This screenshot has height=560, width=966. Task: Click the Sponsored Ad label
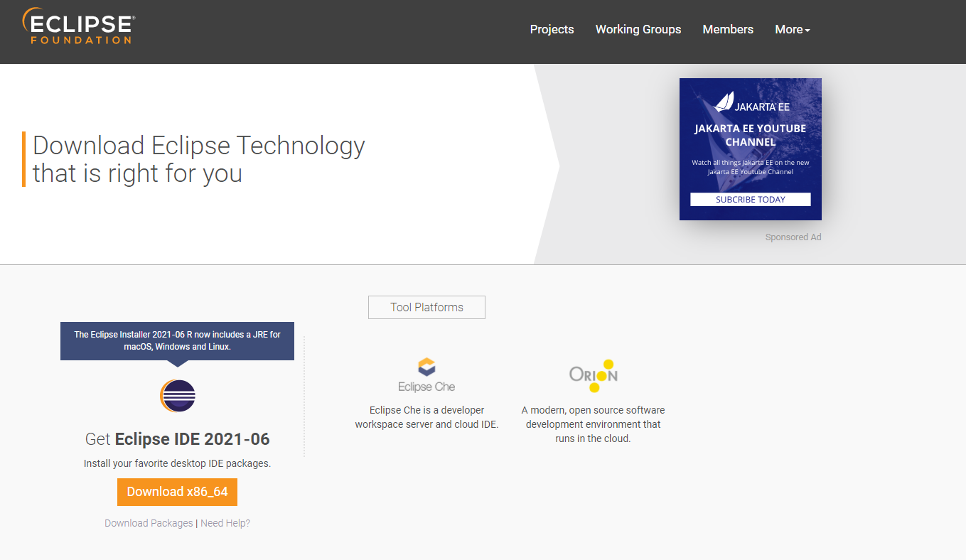point(793,237)
